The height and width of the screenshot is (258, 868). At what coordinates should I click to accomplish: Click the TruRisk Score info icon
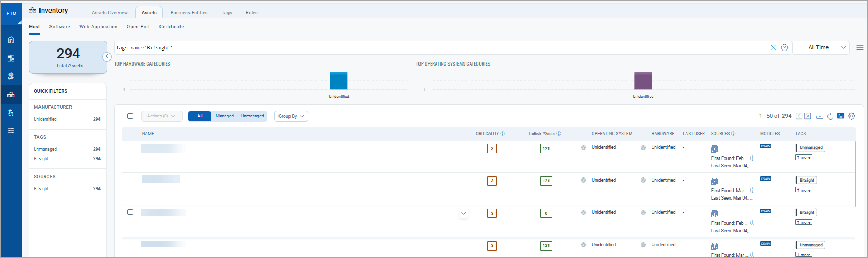(558, 134)
